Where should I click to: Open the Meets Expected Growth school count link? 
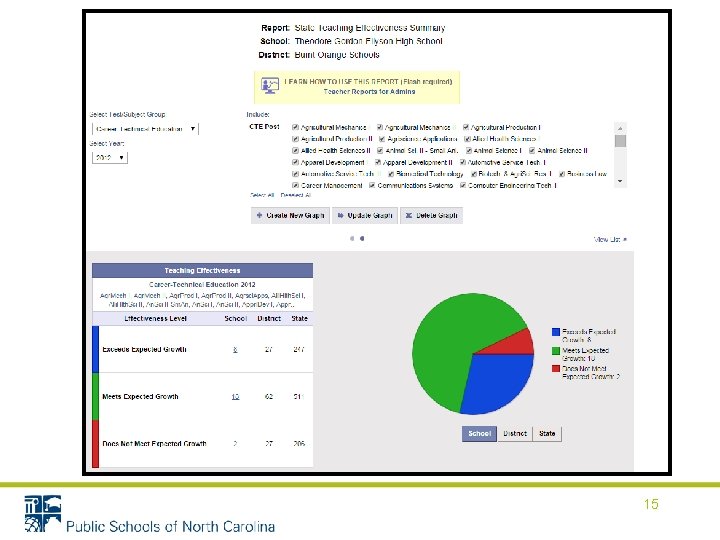(x=235, y=397)
